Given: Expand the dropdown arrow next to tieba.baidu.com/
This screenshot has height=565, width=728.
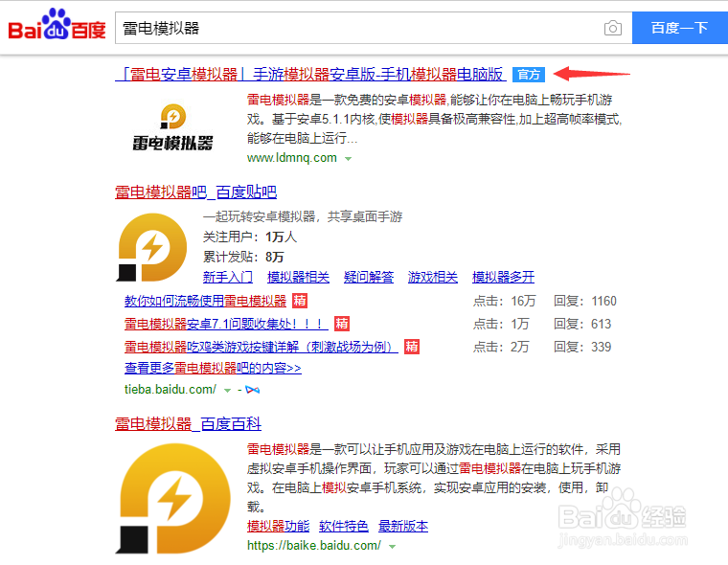Looking at the screenshot, I should (228, 391).
